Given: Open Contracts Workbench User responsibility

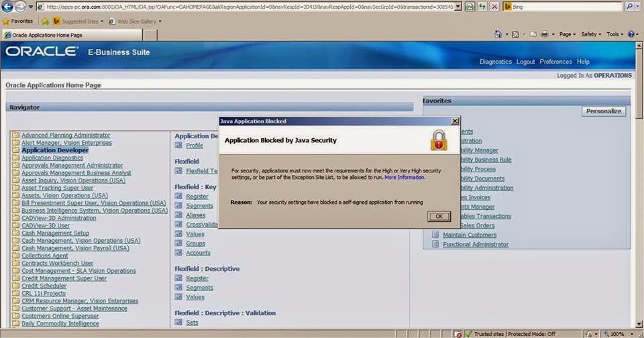Looking at the screenshot, I should click(x=58, y=263).
